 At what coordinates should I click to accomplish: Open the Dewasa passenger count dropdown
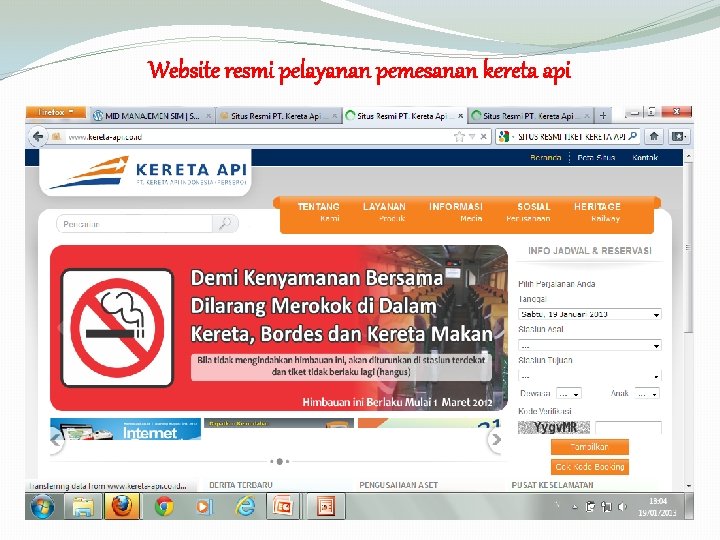pyautogui.click(x=569, y=394)
